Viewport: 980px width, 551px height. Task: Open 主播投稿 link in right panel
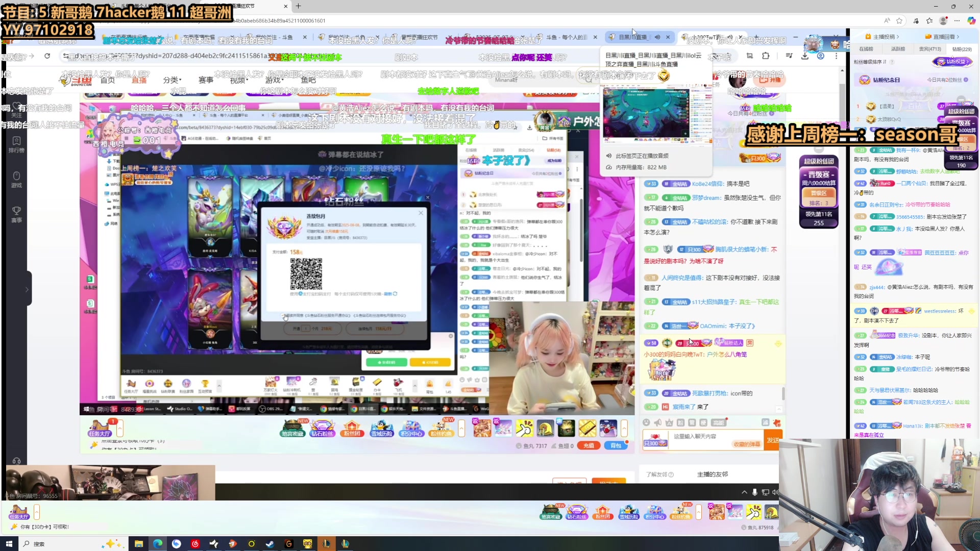pos(883,37)
